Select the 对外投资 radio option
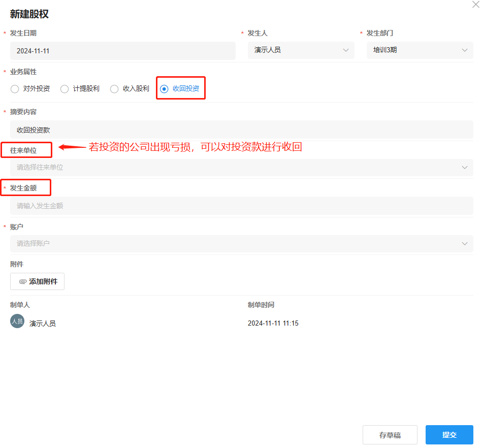Viewport: 482px width, 448px height. click(x=15, y=89)
